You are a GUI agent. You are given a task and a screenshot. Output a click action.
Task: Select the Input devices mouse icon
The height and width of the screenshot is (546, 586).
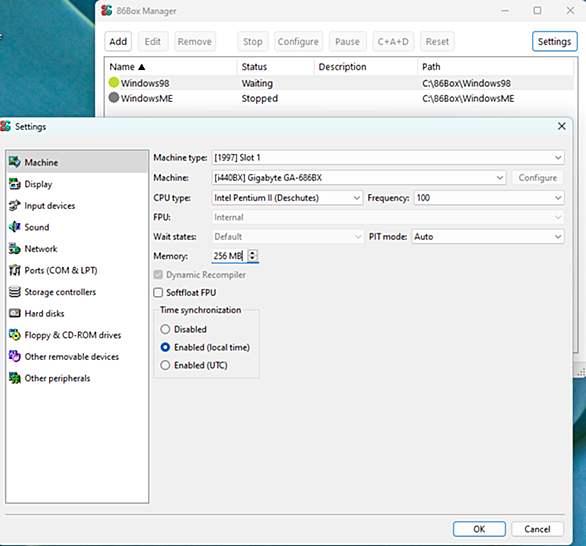coord(15,206)
